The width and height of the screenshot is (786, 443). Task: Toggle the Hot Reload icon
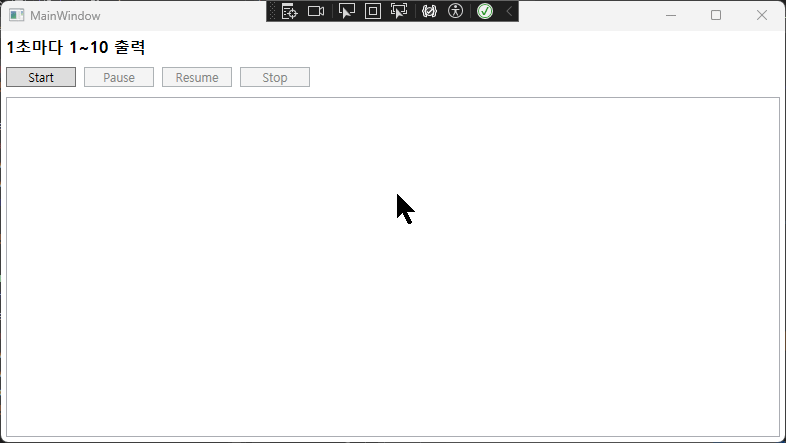coord(430,11)
